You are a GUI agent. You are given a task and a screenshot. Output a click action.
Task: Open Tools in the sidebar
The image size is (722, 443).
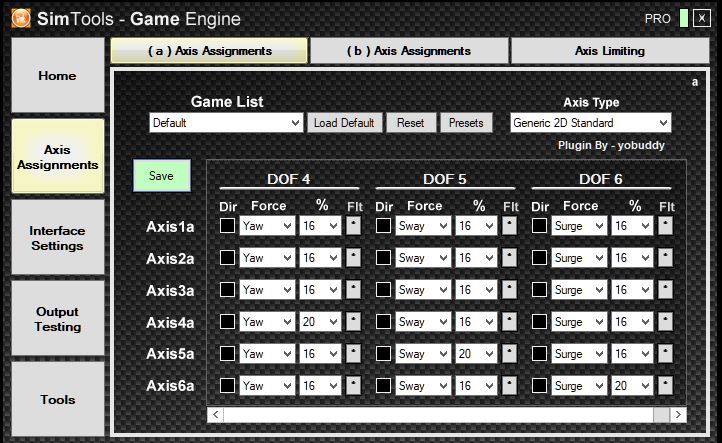pos(58,399)
